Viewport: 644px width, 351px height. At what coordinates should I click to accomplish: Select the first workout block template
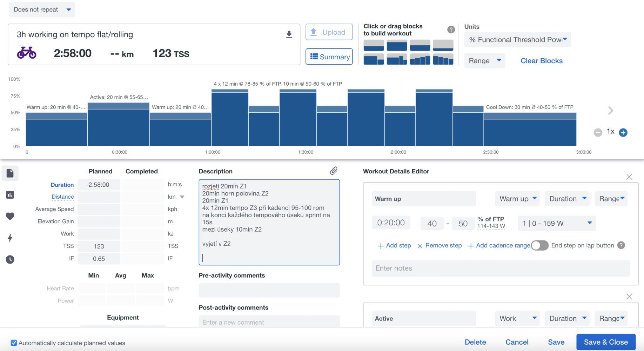(374, 45)
